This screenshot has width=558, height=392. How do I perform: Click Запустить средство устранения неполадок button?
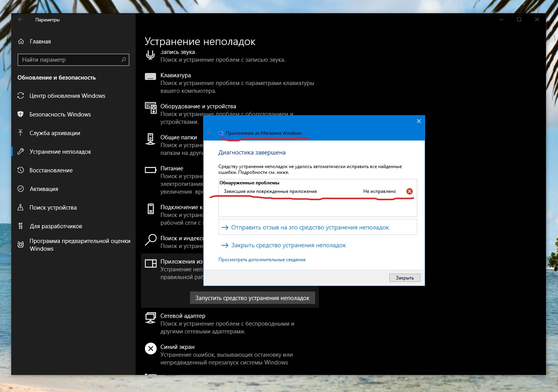point(253,298)
